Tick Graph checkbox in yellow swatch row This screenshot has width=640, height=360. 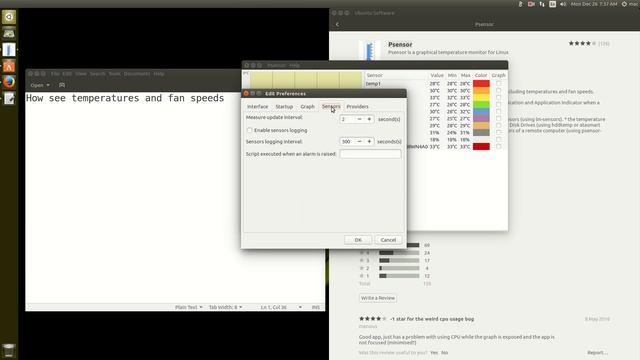(x=498, y=98)
